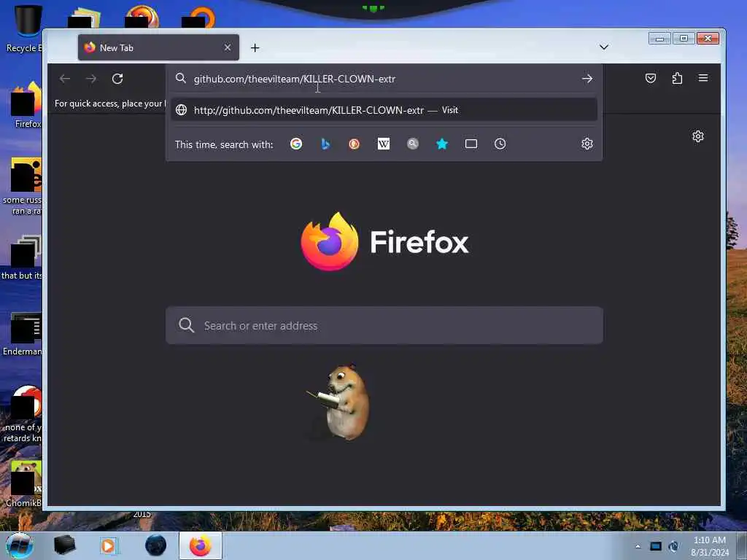Select the Enderman desktop icon

pyautogui.click(x=23, y=334)
